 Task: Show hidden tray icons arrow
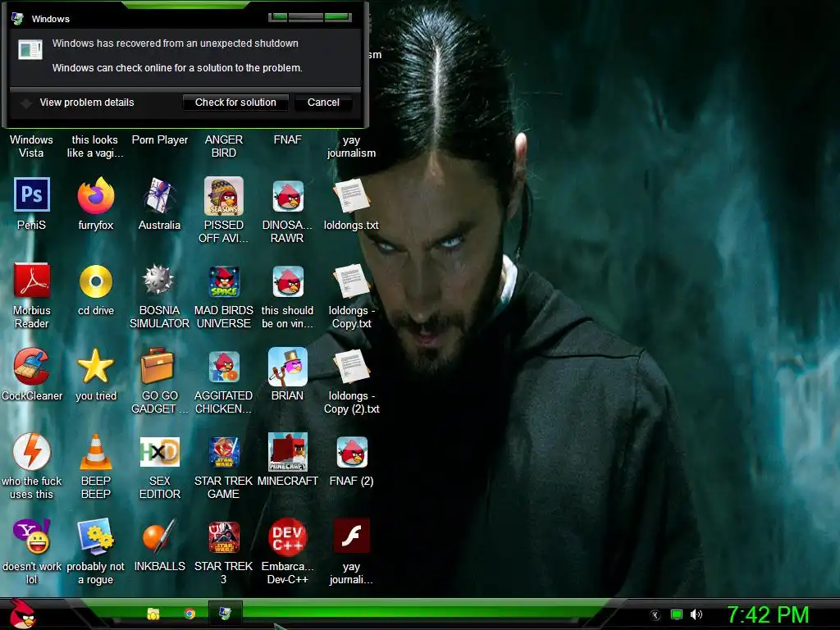coord(655,615)
